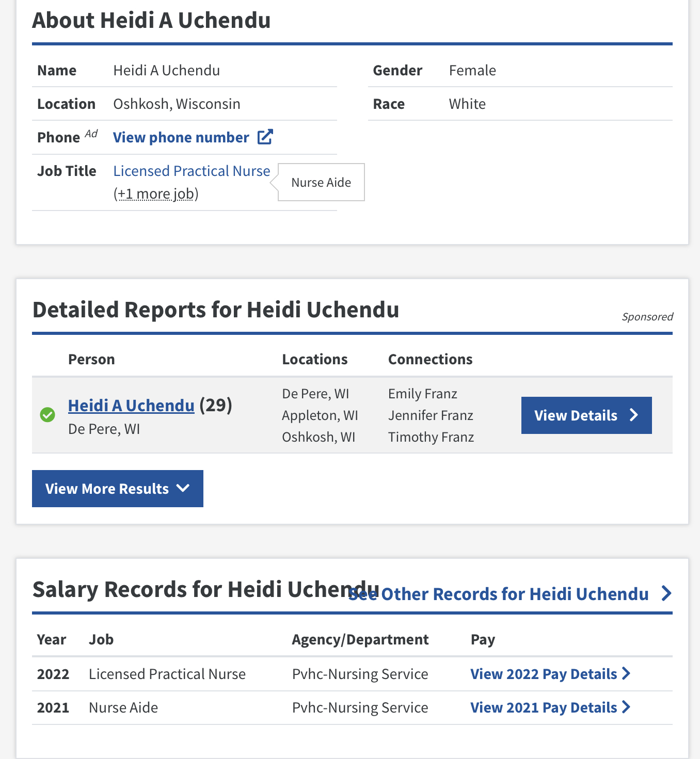
Task: Expand the +1 more job text
Action: pyautogui.click(x=156, y=194)
